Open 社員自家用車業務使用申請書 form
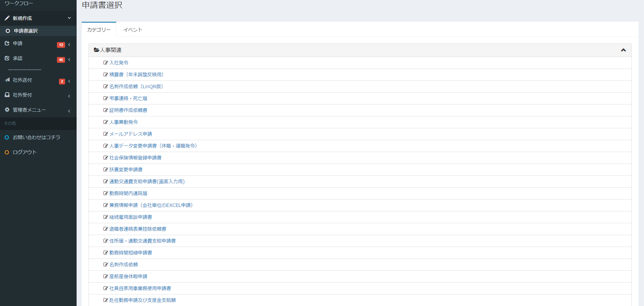Image resolution: width=644 pixels, height=306 pixels. click(140, 288)
